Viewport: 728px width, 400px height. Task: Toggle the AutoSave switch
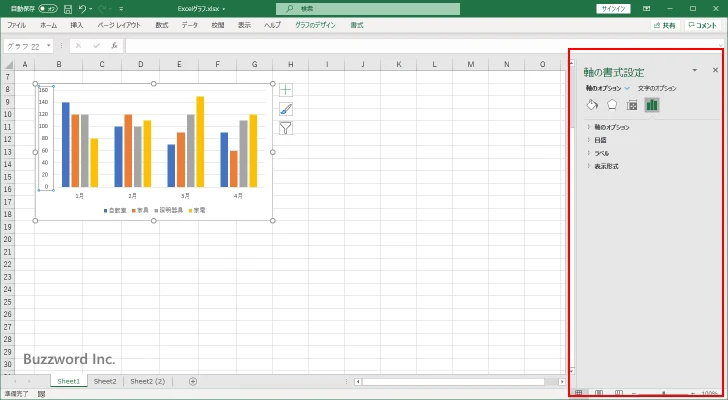[46, 8]
